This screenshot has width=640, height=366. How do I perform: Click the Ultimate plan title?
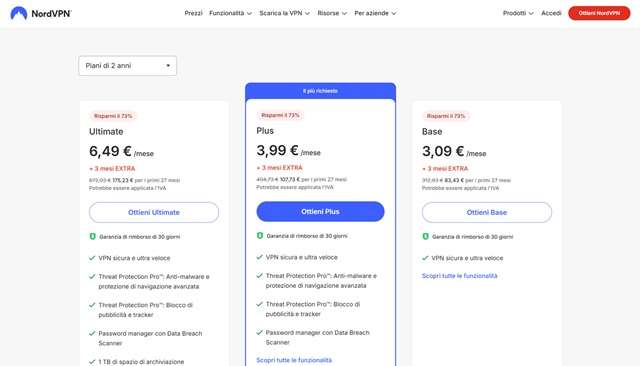pos(106,131)
